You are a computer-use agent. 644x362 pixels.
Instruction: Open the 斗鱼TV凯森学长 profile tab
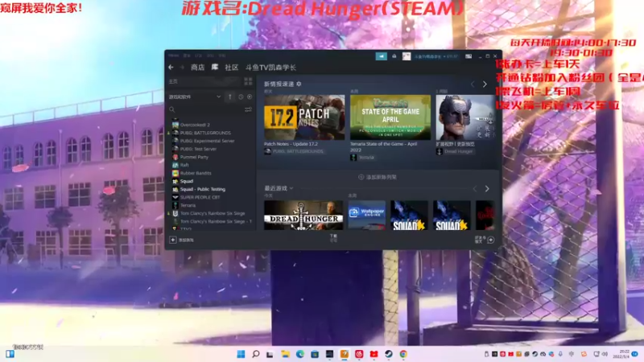pyautogui.click(x=270, y=68)
